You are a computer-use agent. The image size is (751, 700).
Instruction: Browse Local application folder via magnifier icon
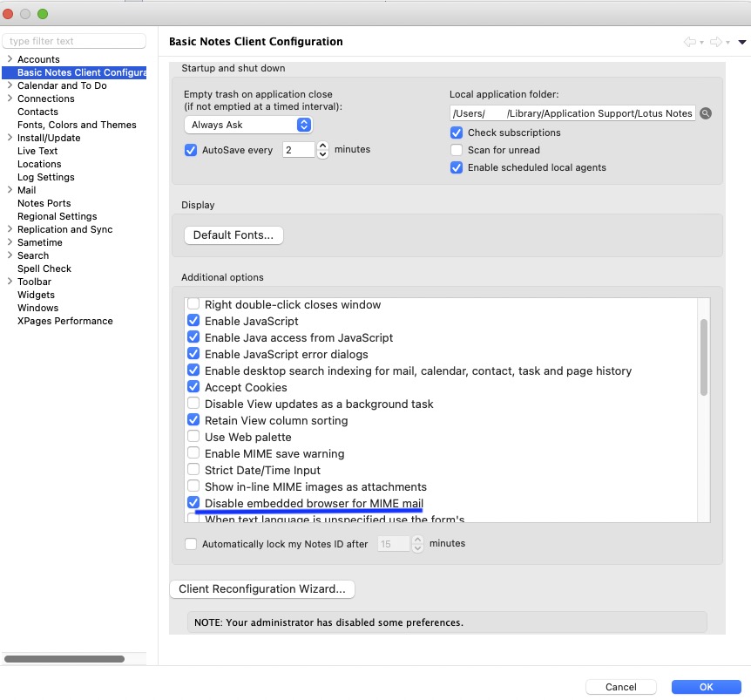[x=705, y=112]
